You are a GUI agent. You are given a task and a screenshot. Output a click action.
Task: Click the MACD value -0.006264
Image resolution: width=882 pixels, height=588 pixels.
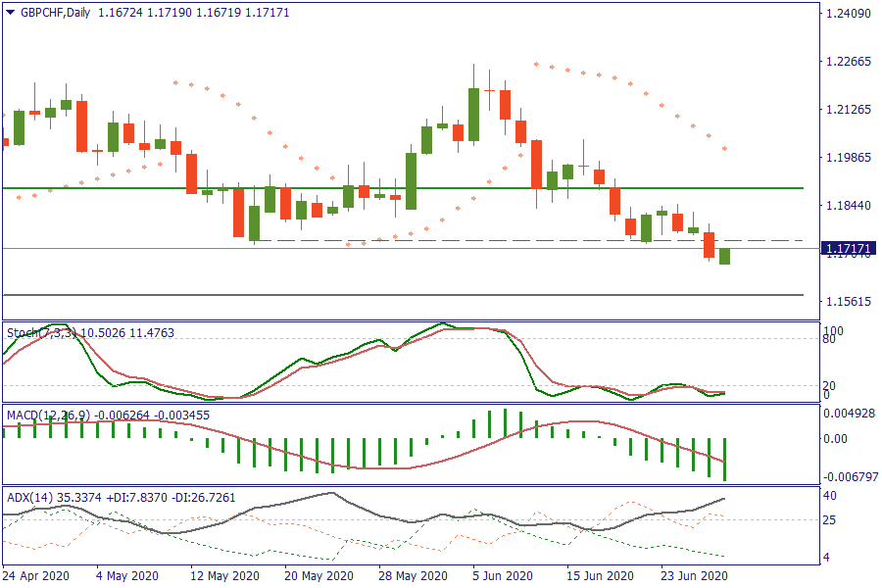pyautogui.click(x=122, y=416)
